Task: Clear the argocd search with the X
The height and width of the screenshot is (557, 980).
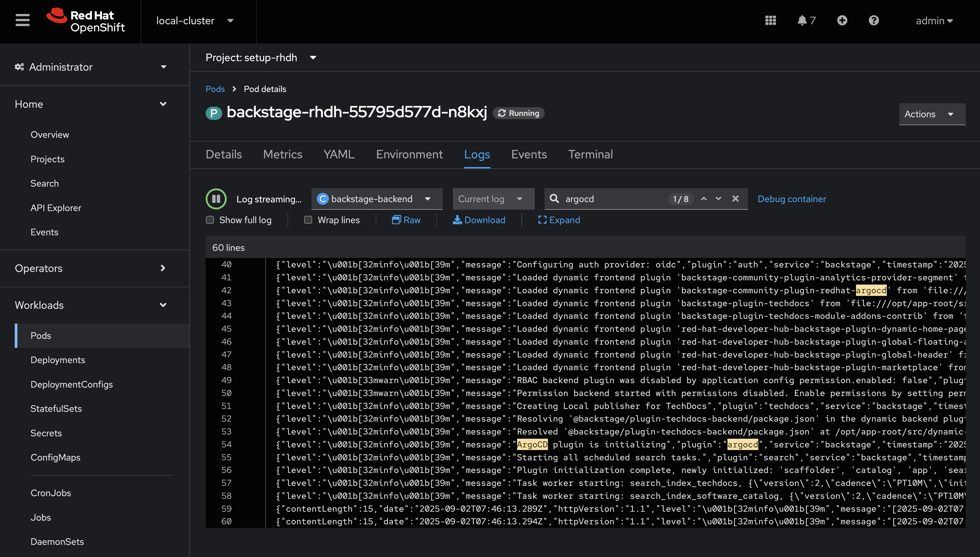Action: [x=735, y=199]
